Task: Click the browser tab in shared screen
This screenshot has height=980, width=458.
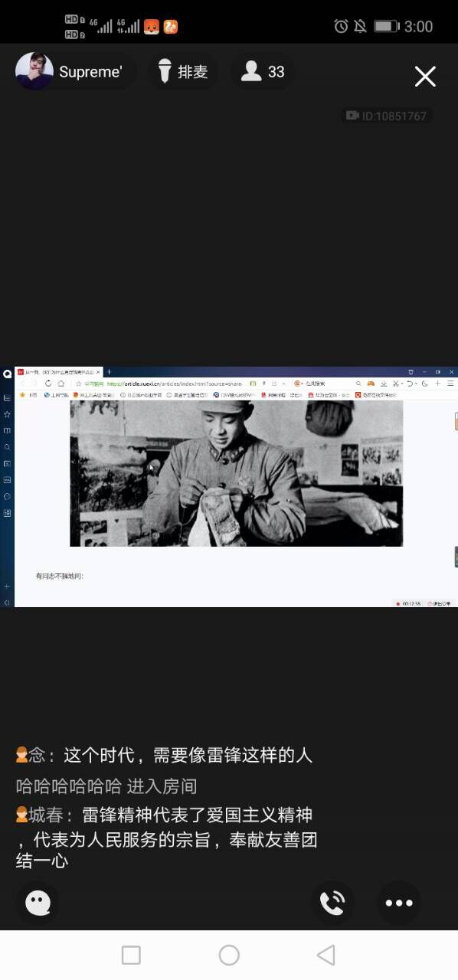Action: (59, 372)
